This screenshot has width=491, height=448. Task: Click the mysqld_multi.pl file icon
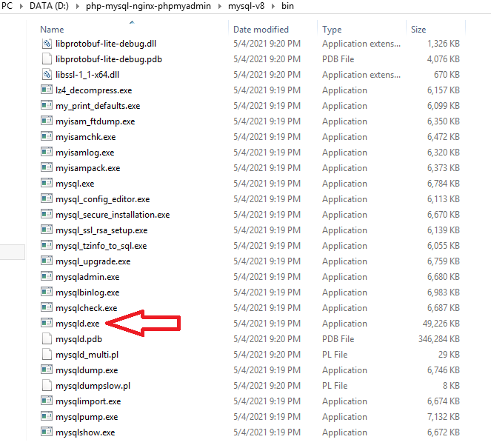coord(47,355)
